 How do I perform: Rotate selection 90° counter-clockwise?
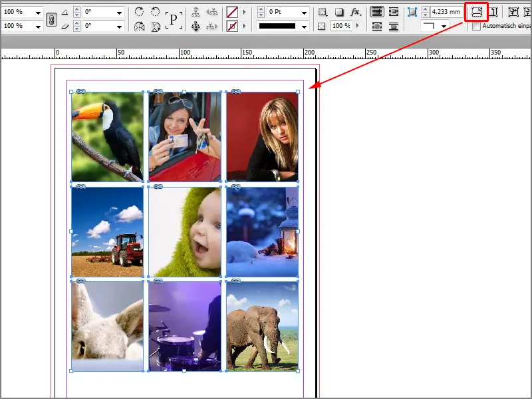pos(156,12)
